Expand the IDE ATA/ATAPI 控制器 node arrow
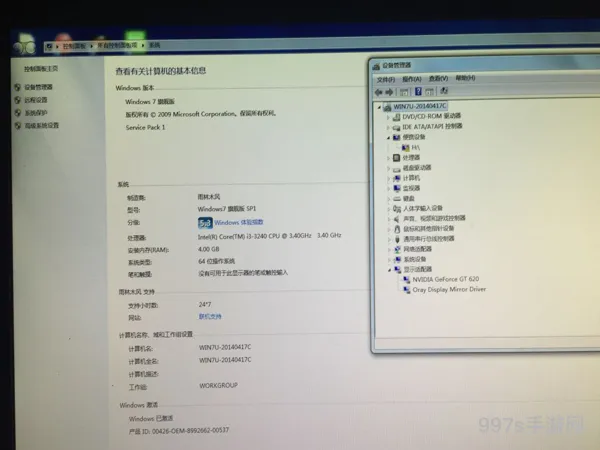This screenshot has height=450, width=600. point(388,127)
